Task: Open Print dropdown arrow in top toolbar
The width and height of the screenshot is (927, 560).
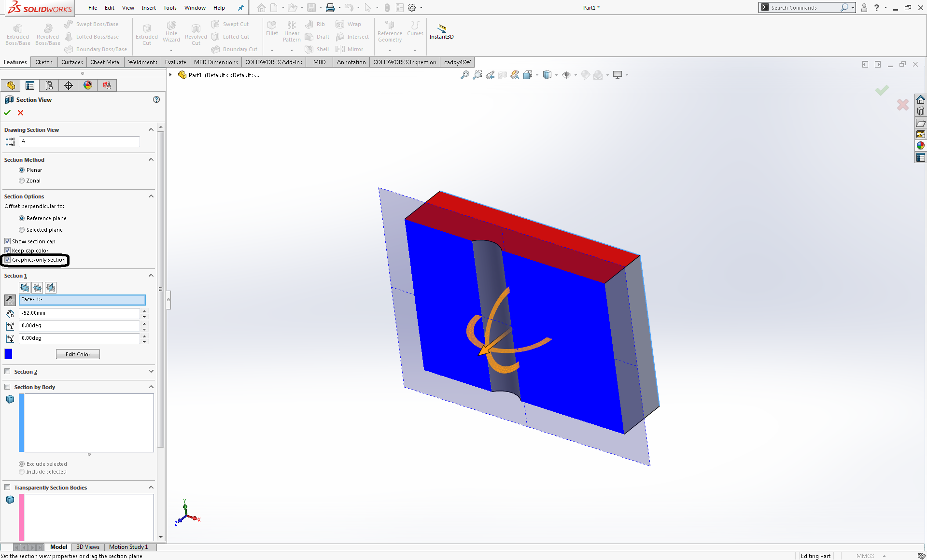Action: pos(339,8)
